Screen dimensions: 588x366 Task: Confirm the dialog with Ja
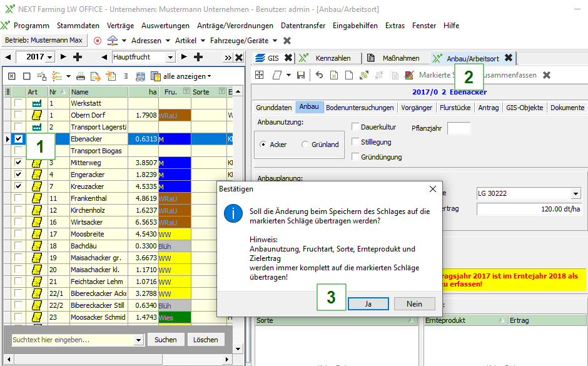click(368, 303)
